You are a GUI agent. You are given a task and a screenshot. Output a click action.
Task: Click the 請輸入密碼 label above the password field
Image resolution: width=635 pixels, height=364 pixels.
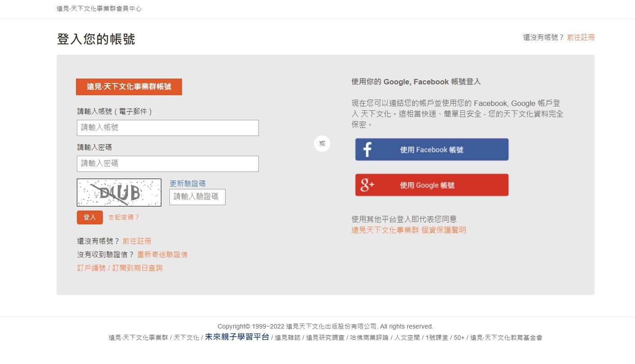point(94,147)
